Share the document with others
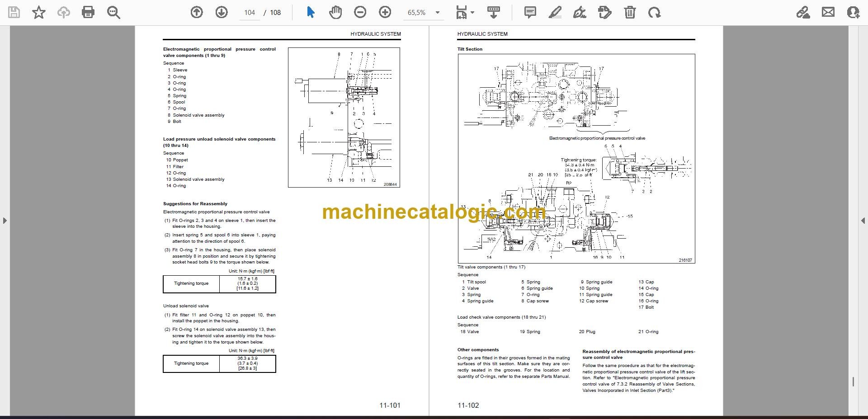 (853, 12)
